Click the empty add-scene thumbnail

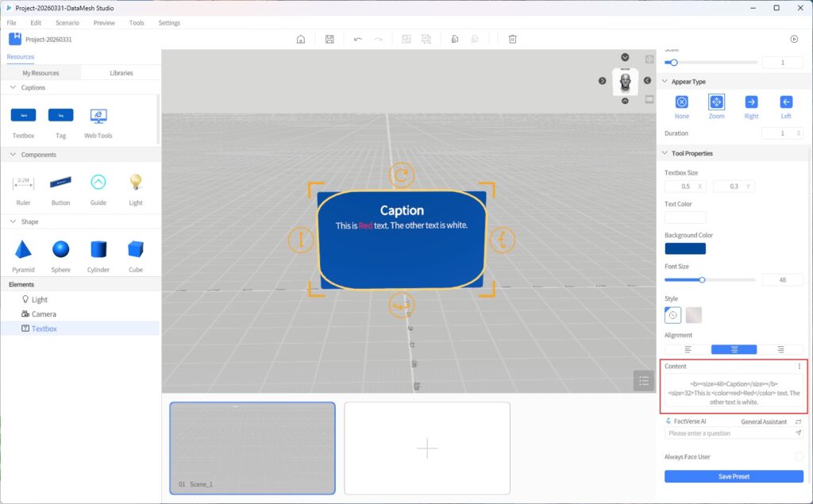pos(427,448)
